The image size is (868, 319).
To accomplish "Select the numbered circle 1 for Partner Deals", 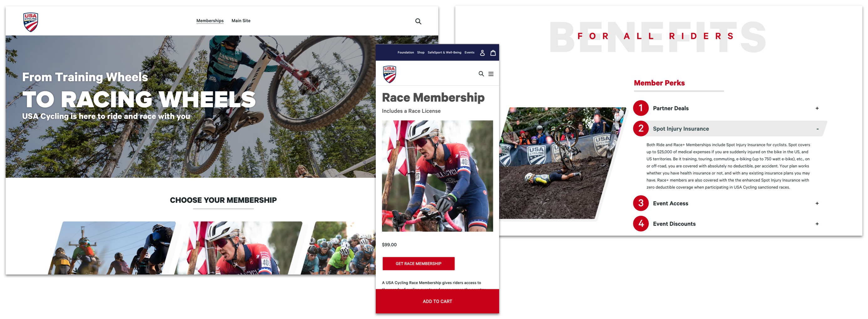I will coord(641,108).
